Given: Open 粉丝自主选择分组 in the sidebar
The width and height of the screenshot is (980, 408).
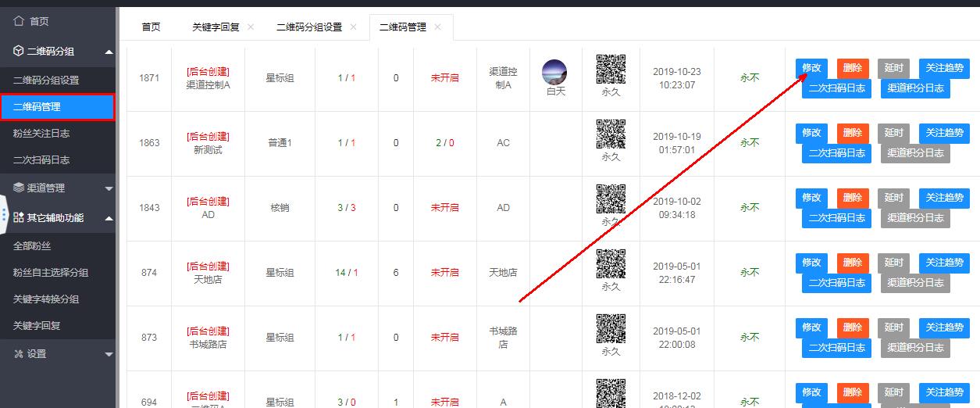Looking at the screenshot, I should [x=51, y=272].
